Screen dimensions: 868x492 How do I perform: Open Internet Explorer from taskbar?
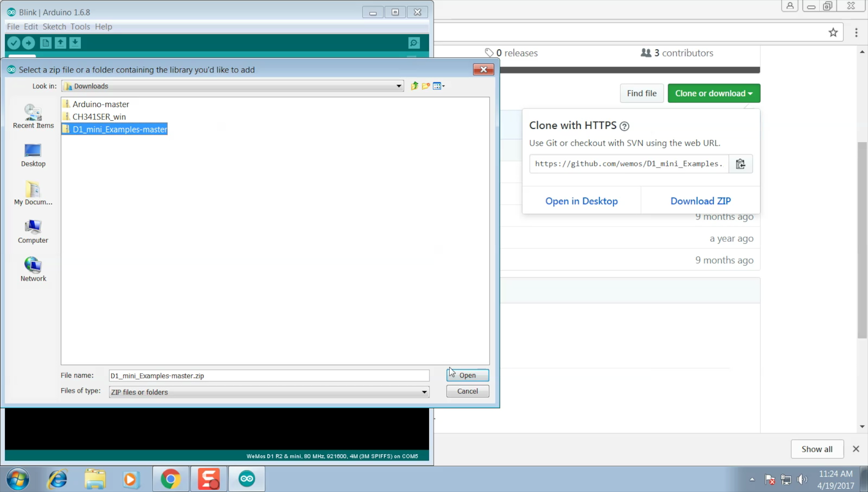(x=58, y=479)
